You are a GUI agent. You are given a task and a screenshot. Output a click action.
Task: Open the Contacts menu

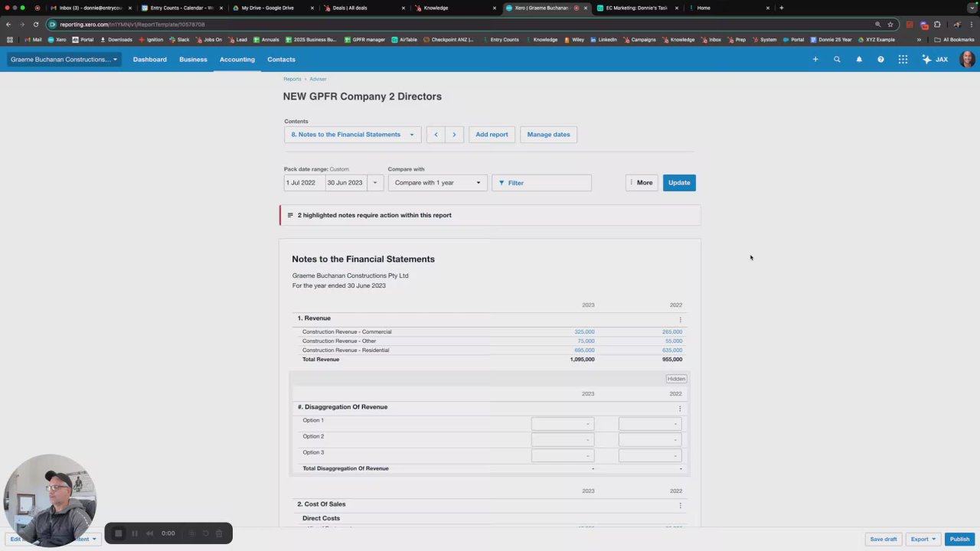281,59
